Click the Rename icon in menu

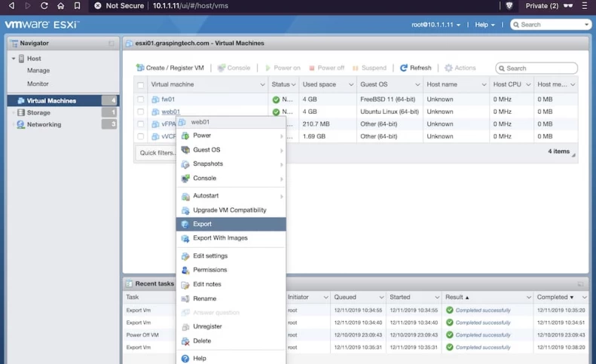click(185, 299)
